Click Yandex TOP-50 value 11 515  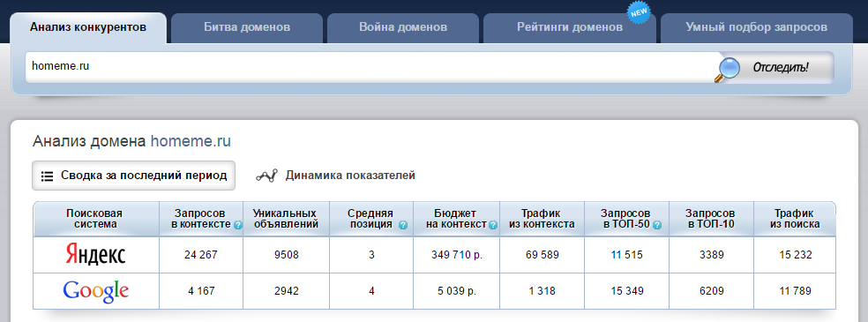click(626, 255)
